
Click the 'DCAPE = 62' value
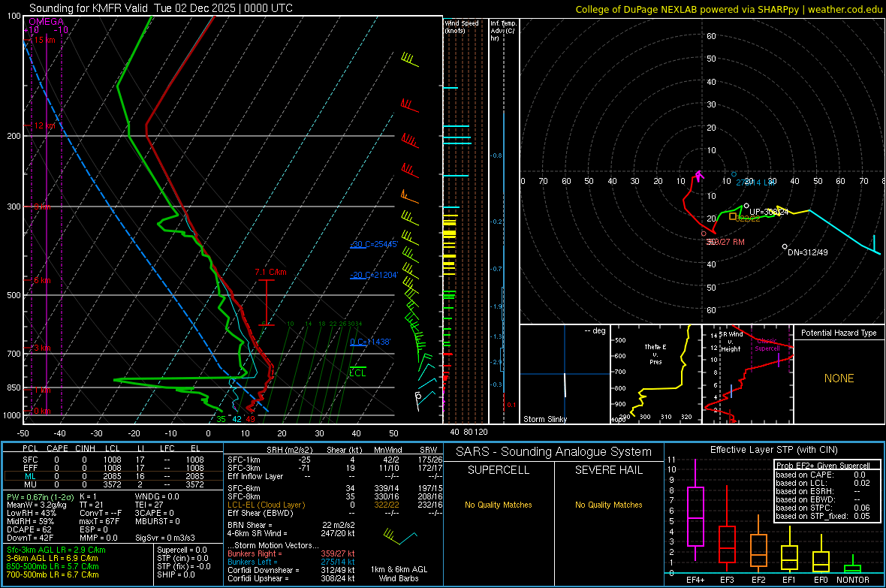[x=29, y=529]
